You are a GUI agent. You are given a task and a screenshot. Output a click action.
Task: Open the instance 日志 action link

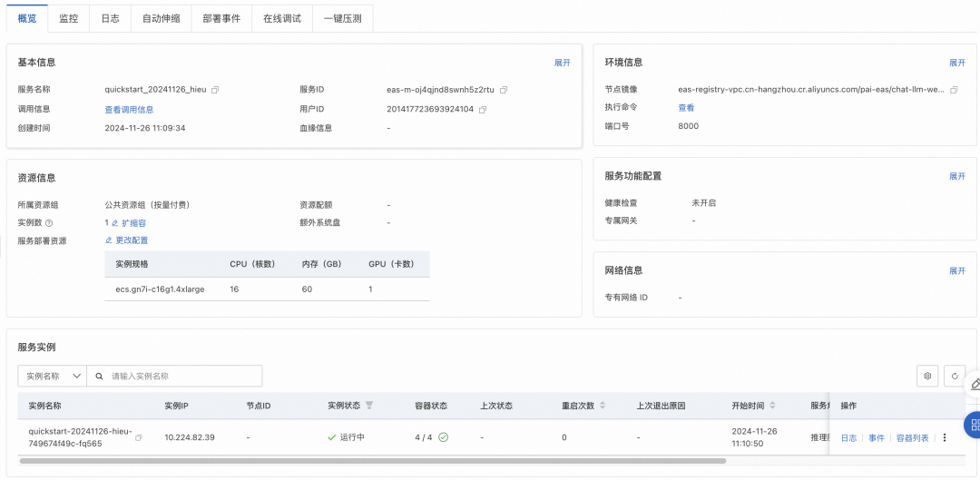point(848,438)
